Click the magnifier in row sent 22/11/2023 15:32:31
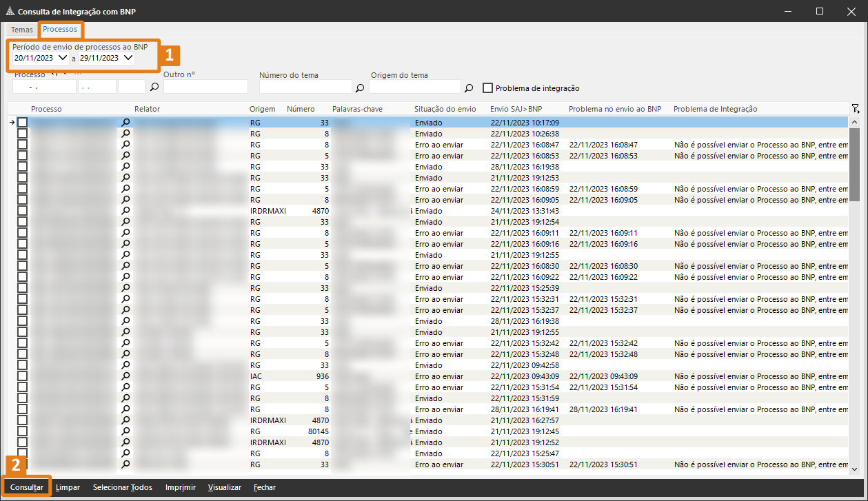This screenshot has height=501, width=868. click(125, 298)
